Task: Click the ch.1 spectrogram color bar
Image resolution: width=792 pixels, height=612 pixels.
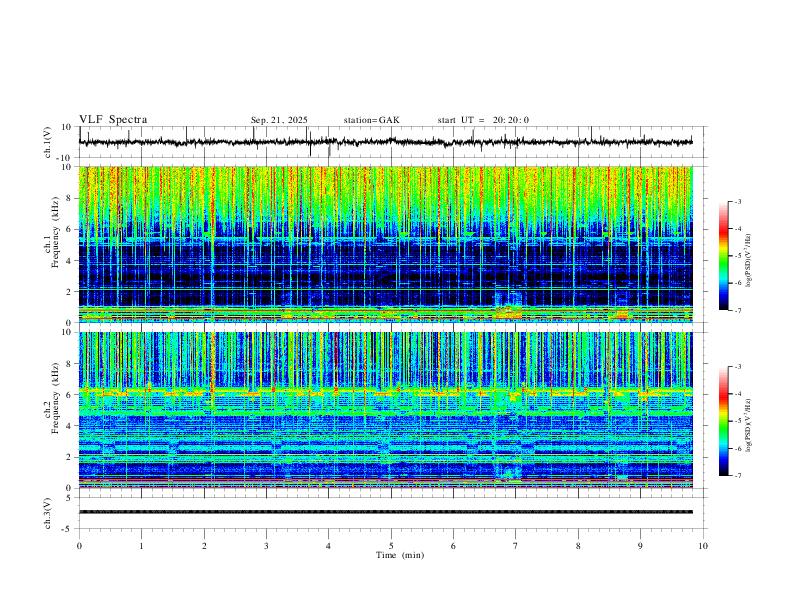Action: click(723, 256)
